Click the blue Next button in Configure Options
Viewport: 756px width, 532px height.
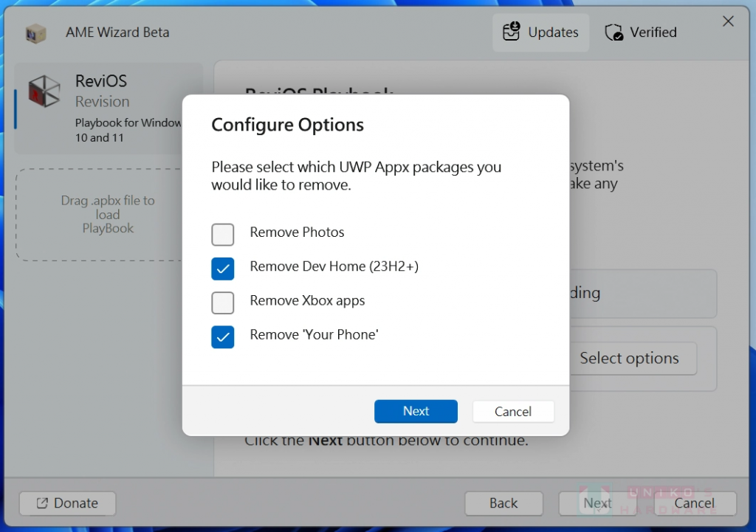[x=416, y=411]
